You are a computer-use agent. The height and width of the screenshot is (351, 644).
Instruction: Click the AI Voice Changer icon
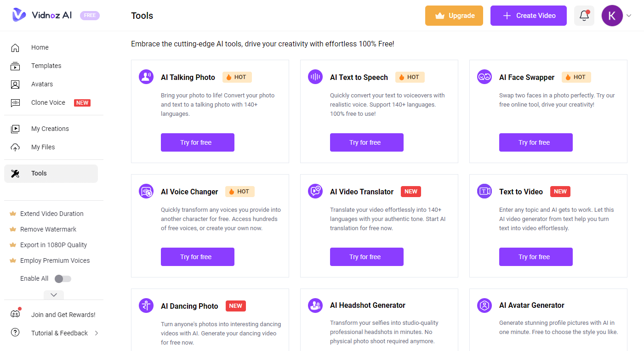click(146, 191)
